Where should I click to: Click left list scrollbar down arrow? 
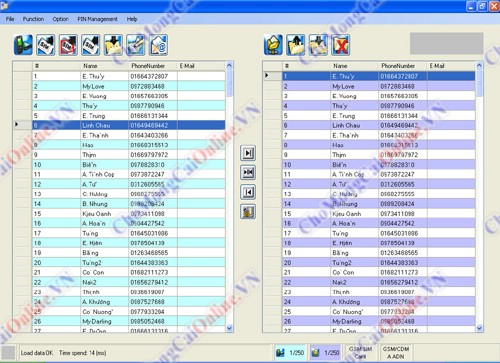click(229, 328)
